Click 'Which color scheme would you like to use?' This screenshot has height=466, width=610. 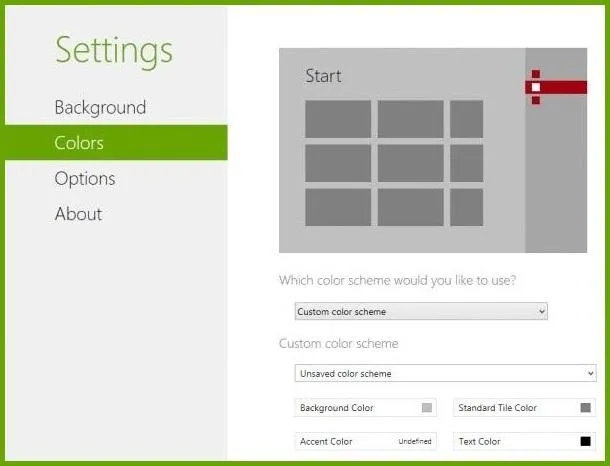click(398, 280)
